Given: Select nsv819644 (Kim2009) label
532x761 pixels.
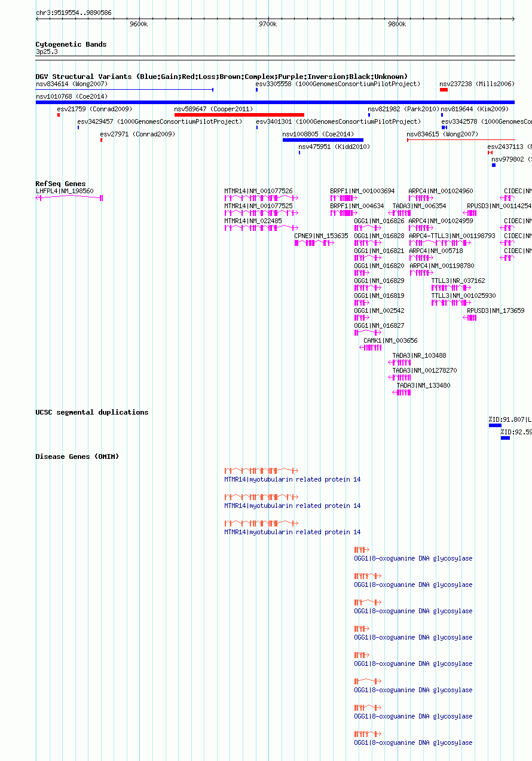Looking at the screenshot, I should point(475,109).
